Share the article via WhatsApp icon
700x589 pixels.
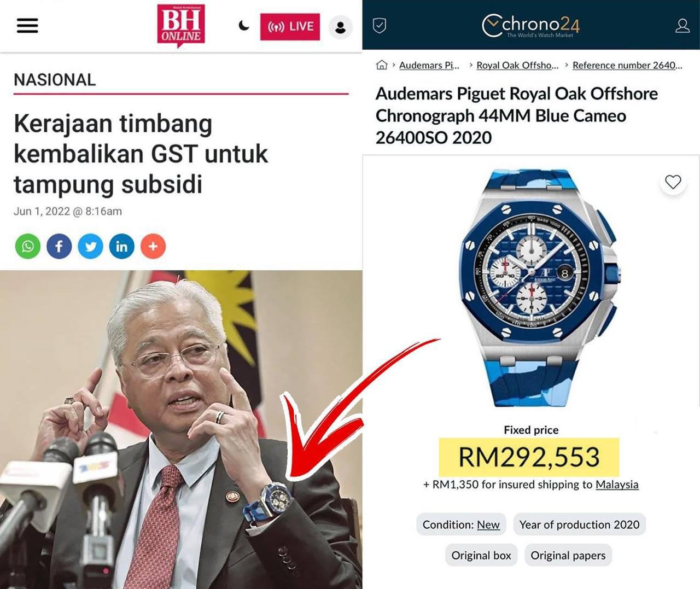(x=28, y=247)
